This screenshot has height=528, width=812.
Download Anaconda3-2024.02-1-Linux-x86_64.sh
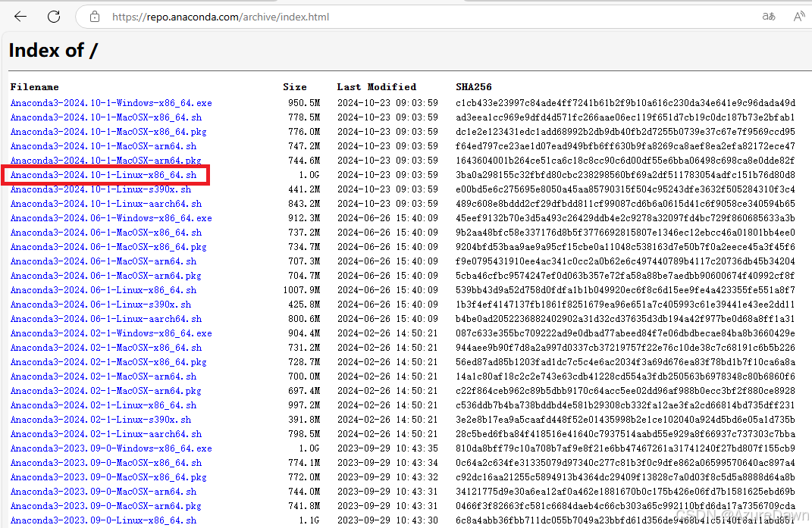(x=104, y=405)
